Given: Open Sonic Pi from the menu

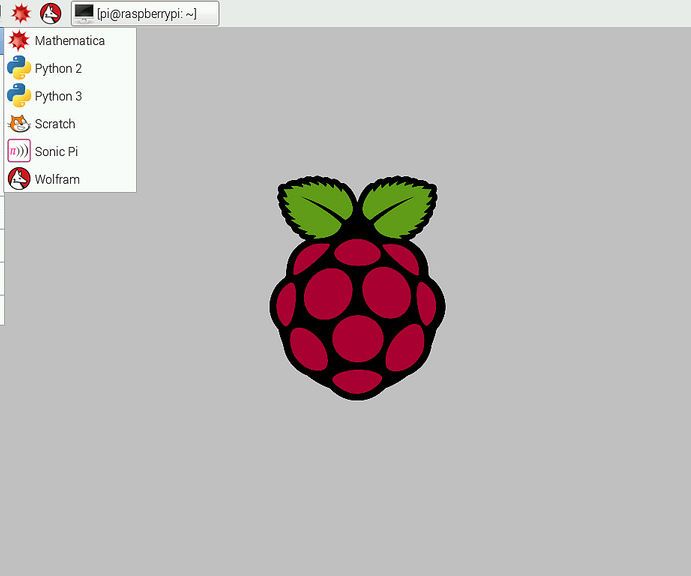Looking at the screenshot, I should pos(70,152).
